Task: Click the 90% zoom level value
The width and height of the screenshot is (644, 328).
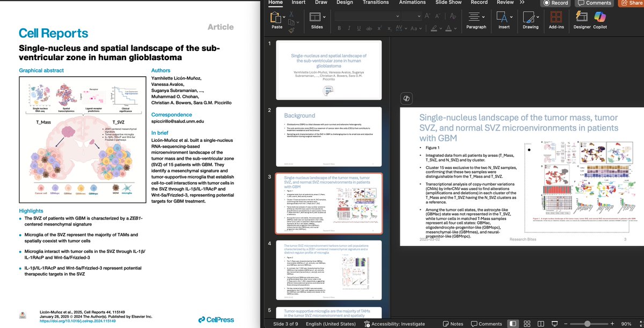Action: tap(626, 324)
